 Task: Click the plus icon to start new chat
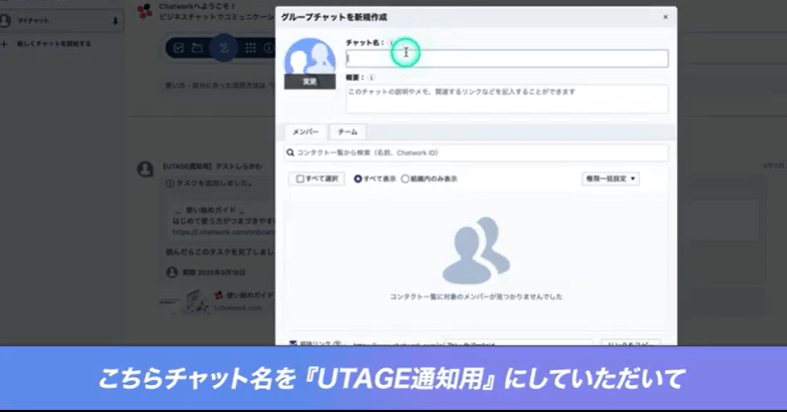6,44
